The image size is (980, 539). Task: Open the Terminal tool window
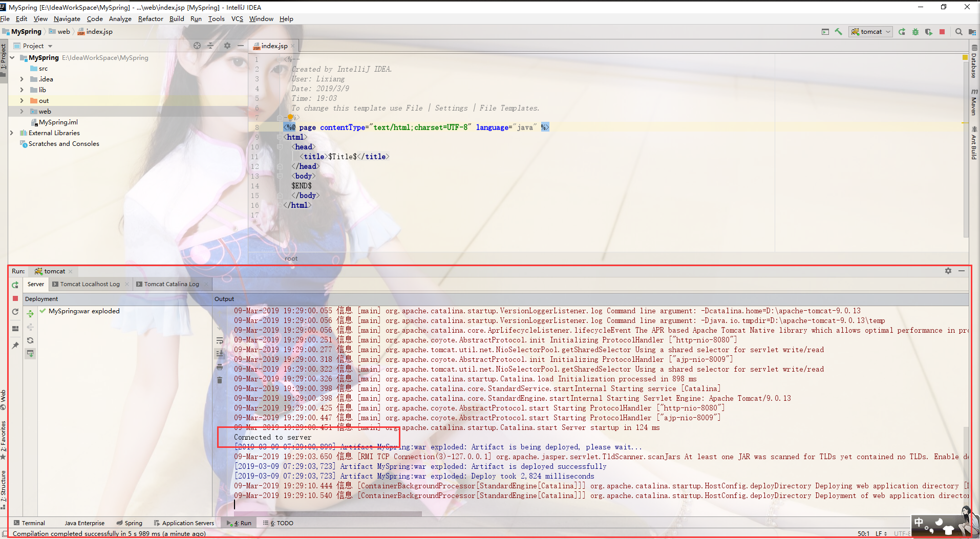(x=30, y=523)
